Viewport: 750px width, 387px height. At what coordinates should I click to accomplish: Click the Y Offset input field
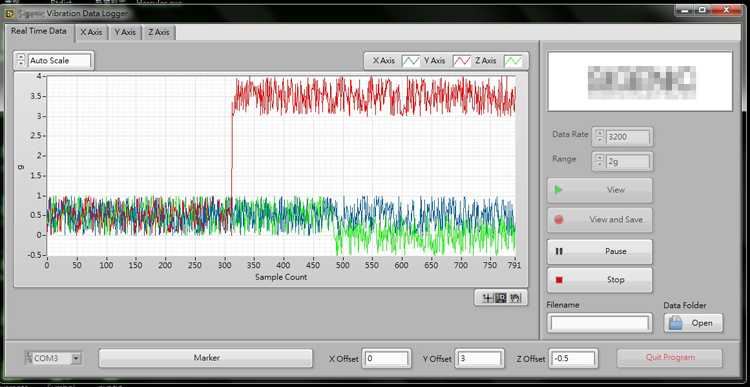479,358
